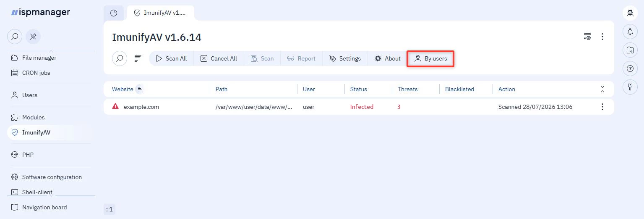
Task: Open ImunifyAV Settings
Action: pos(345,58)
